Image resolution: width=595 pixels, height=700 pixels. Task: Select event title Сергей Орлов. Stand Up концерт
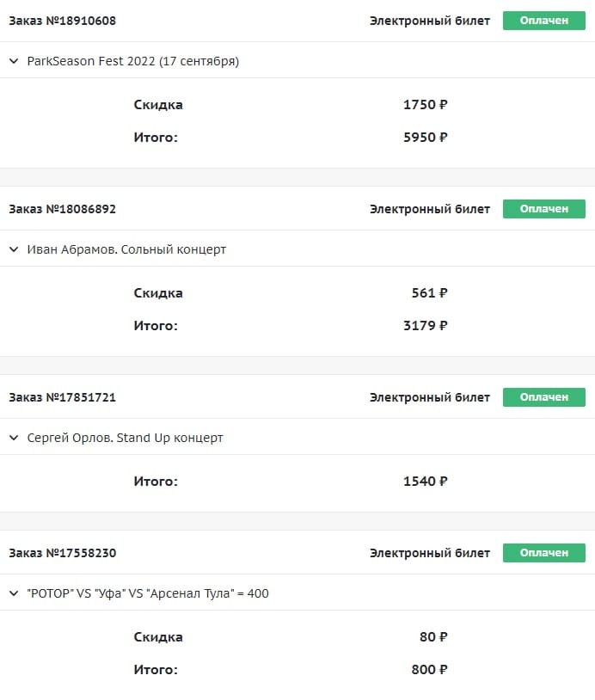(x=125, y=438)
